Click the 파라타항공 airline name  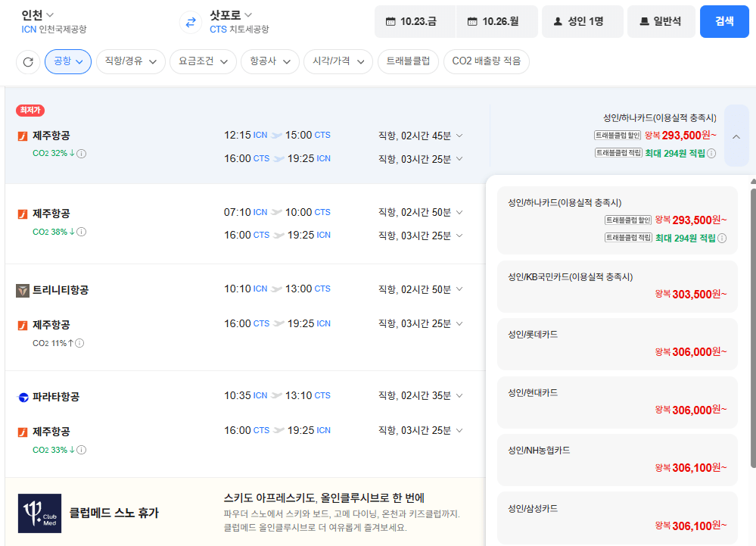(56, 397)
